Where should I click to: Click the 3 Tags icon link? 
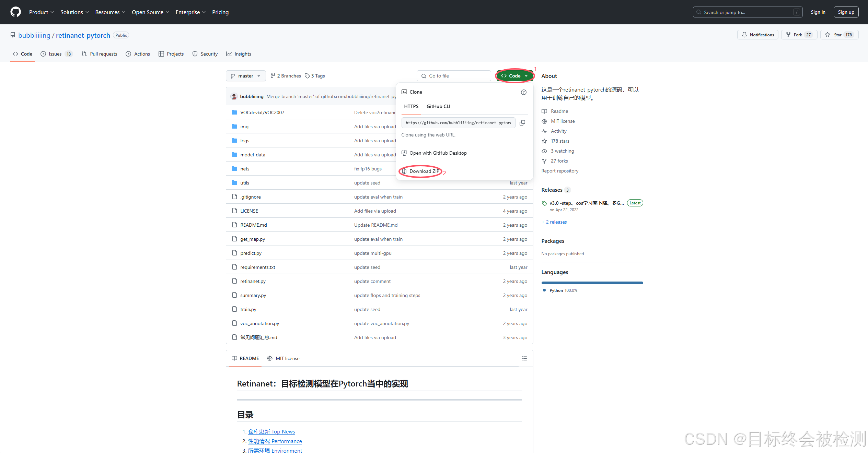pos(315,76)
